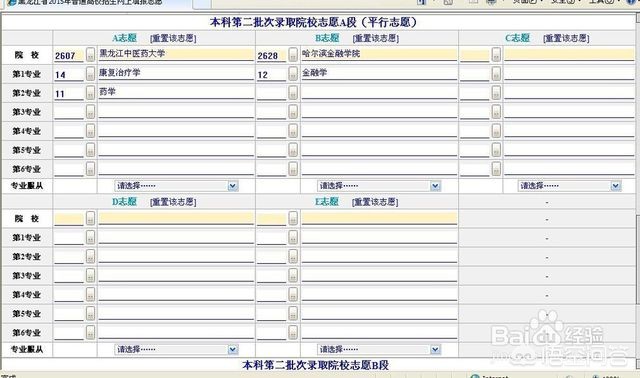Viewport: 640px width, 378px height.
Task: Click E志愿 第6专业 lookup button
Action: (x=293, y=332)
